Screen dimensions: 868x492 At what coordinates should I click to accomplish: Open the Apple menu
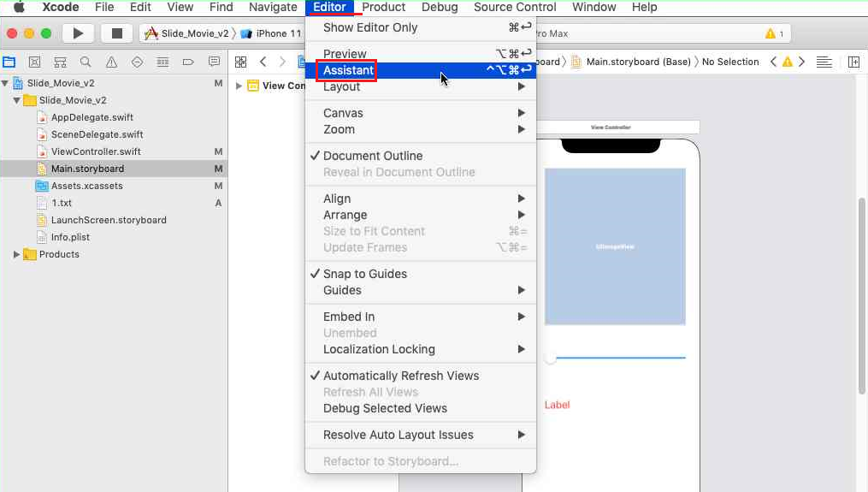tap(19, 7)
